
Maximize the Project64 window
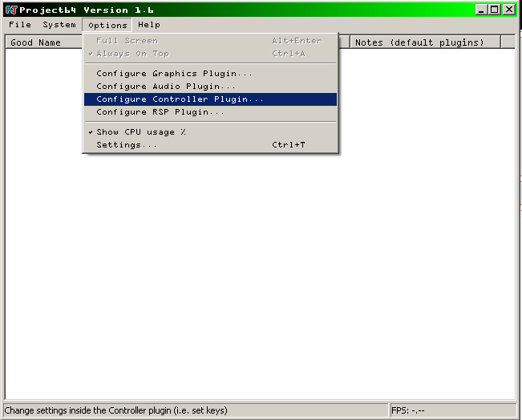(x=495, y=10)
